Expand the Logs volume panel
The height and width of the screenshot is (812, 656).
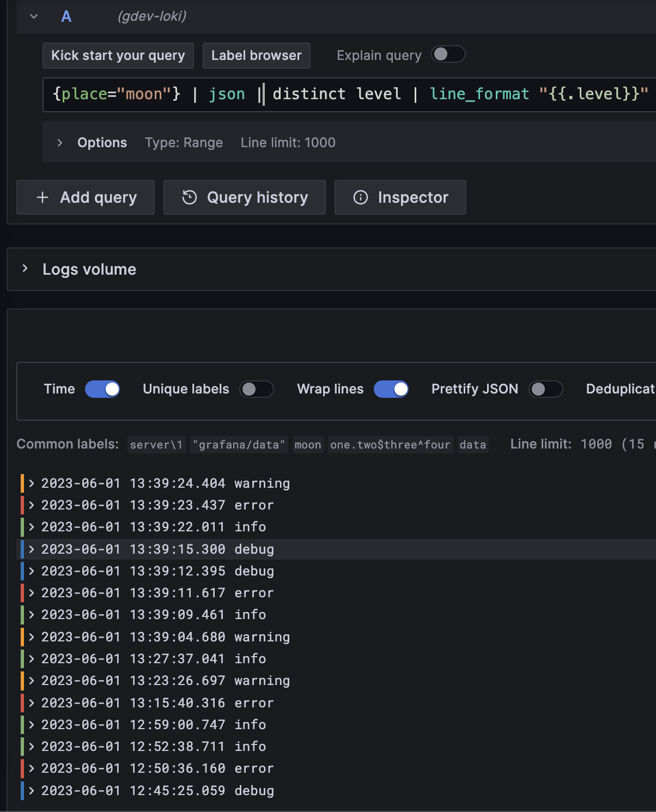point(25,269)
